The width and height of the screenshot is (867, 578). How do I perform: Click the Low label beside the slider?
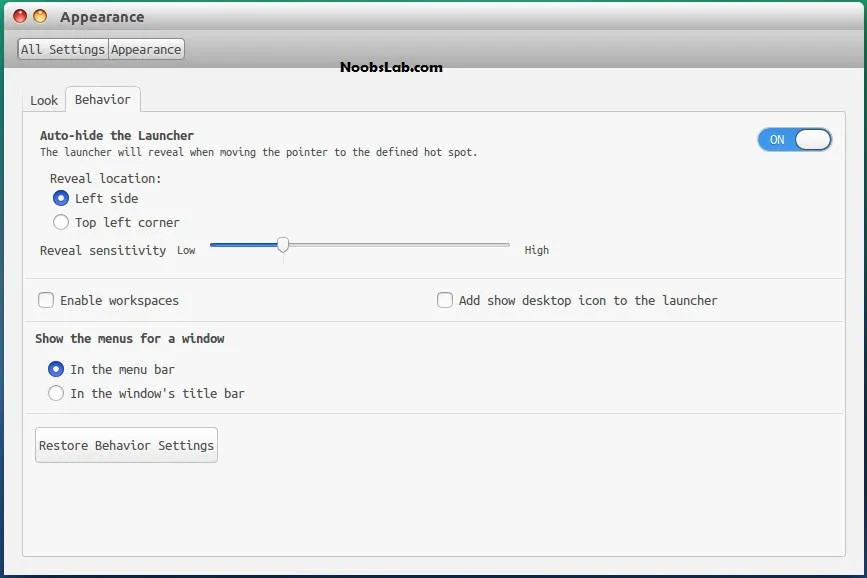pos(186,250)
